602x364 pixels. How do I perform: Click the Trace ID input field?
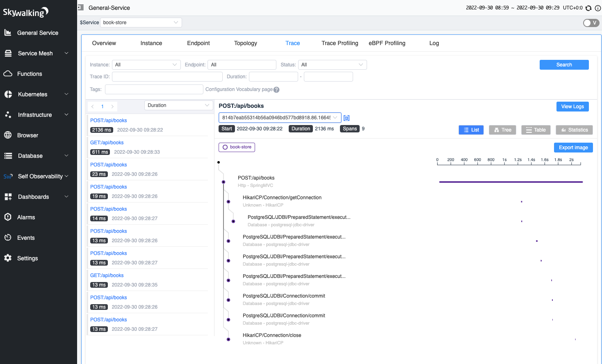pos(167,77)
